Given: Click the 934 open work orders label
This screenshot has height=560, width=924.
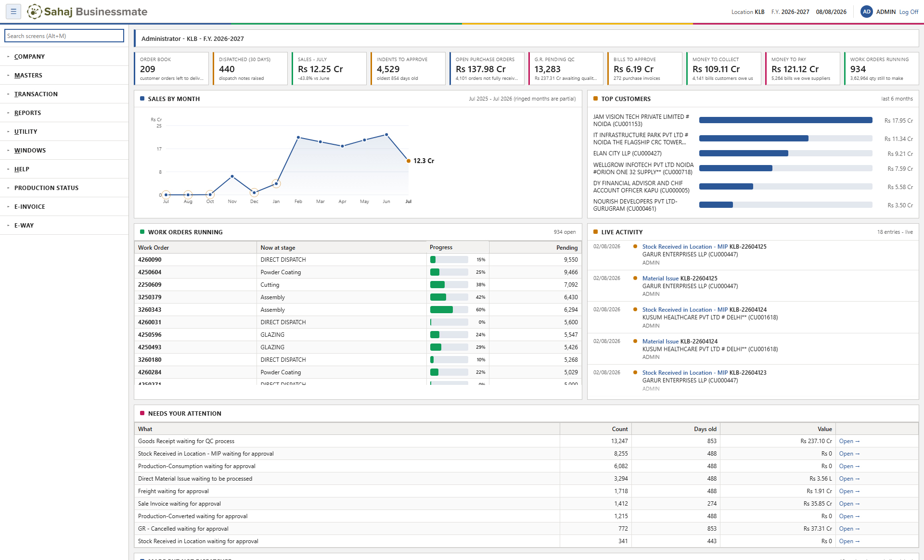Looking at the screenshot, I should click(x=565, y=232).
